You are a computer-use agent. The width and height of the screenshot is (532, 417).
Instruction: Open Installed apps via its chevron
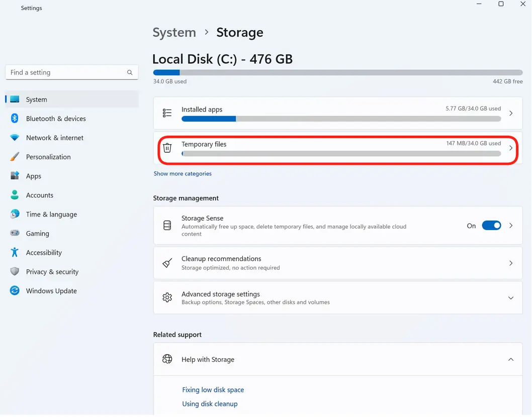coord(511,113)
